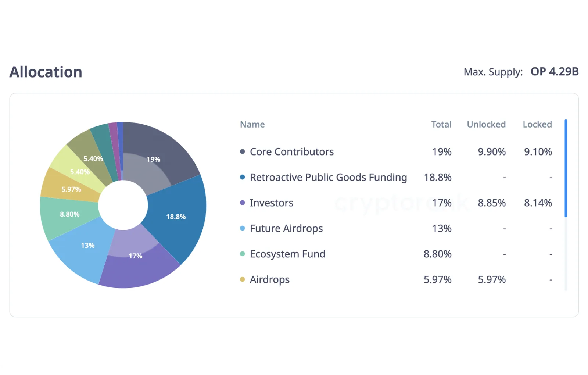
Task: Click the Allocation heading
Action: click(x=46, y=72)
